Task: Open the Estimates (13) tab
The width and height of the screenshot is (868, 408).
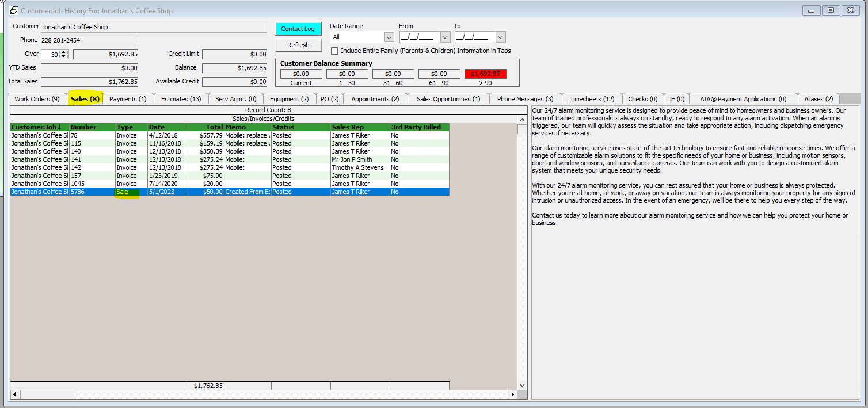Action: (x=181, y=99)
